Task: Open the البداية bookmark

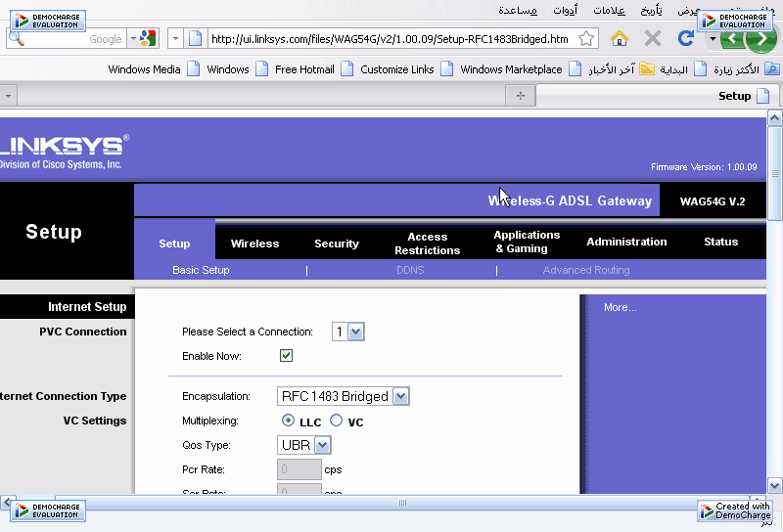Action: [x=683, y=69]
